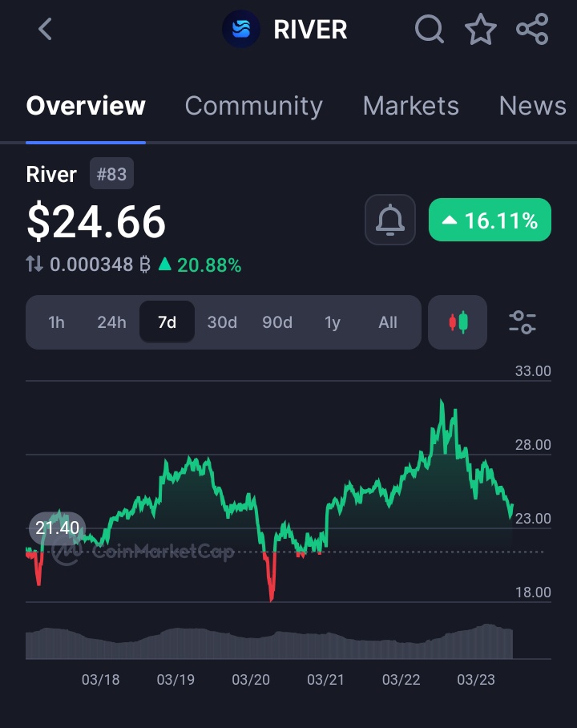The width and height of the screenshot is (577, 728).
Task: Tap the 18.00 axis label
Action: 533,592
